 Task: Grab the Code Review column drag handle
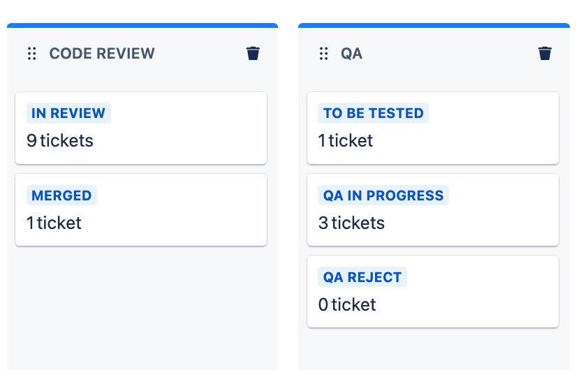click(x=31, y=54)
